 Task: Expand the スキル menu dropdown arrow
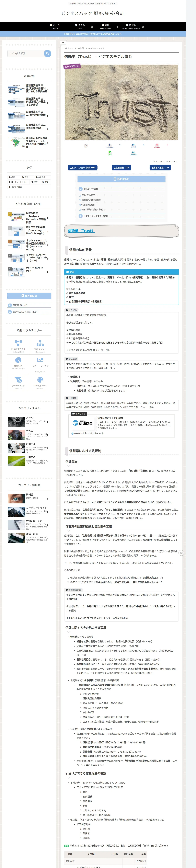(92, 27)
